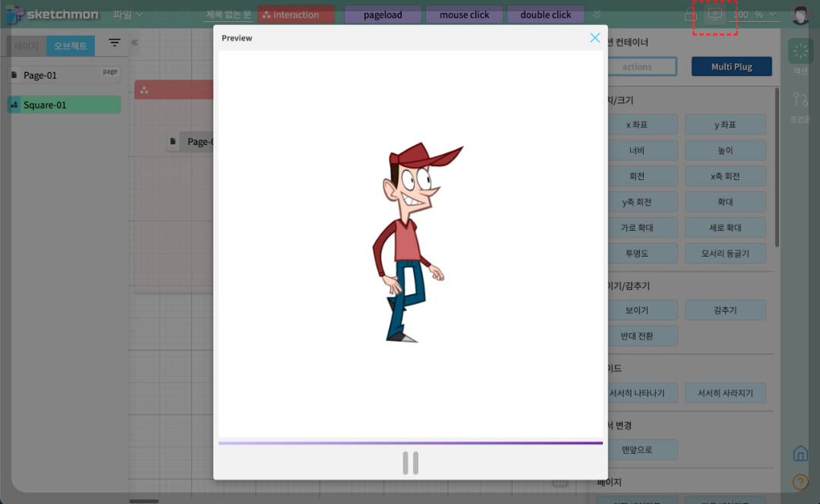Add the 가로 확대 action
The width and height of the screenshot is (820, 504).
(x=643, y=228)
